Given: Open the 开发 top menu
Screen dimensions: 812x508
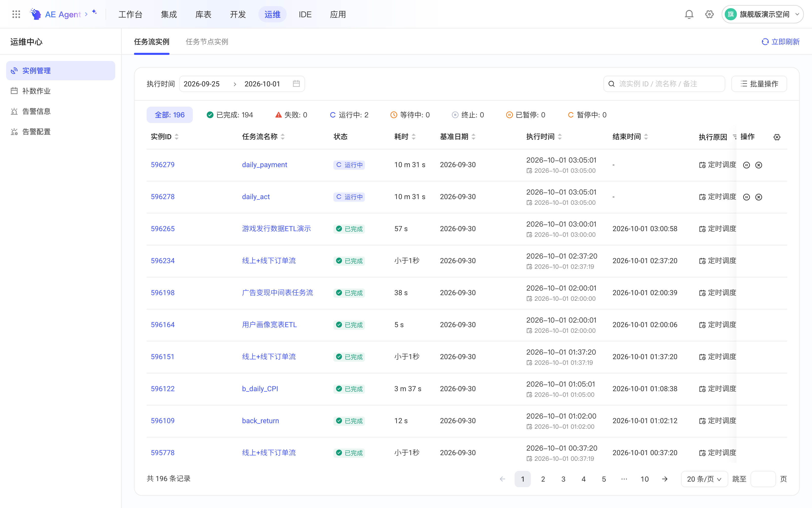Looking at the screenshot, I should pyautogui.click(x=238, y=14).
